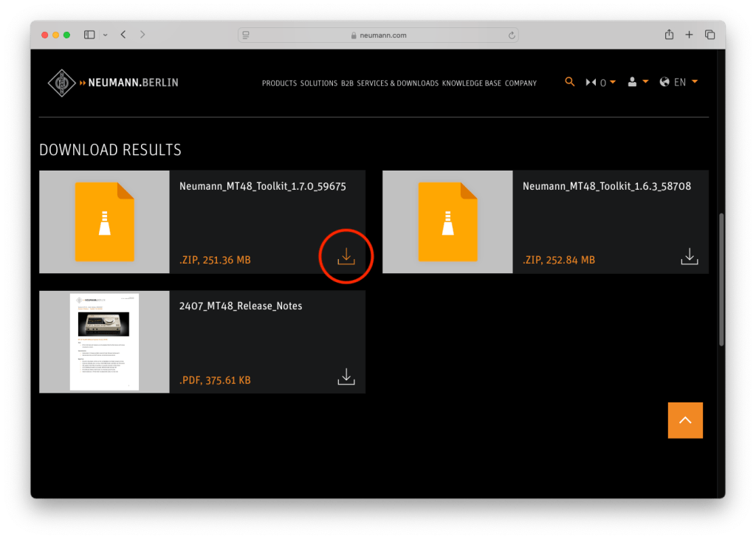Download the MT48 Toolkit 1.7.0 ZIP file
756x539 pixels.
pyautogui.click(x=346, y=256)
